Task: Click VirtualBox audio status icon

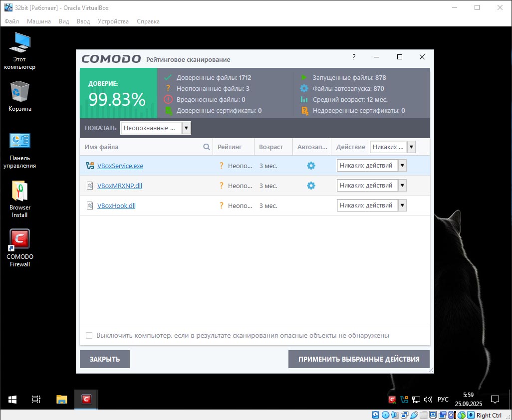Action: point(395,415)
